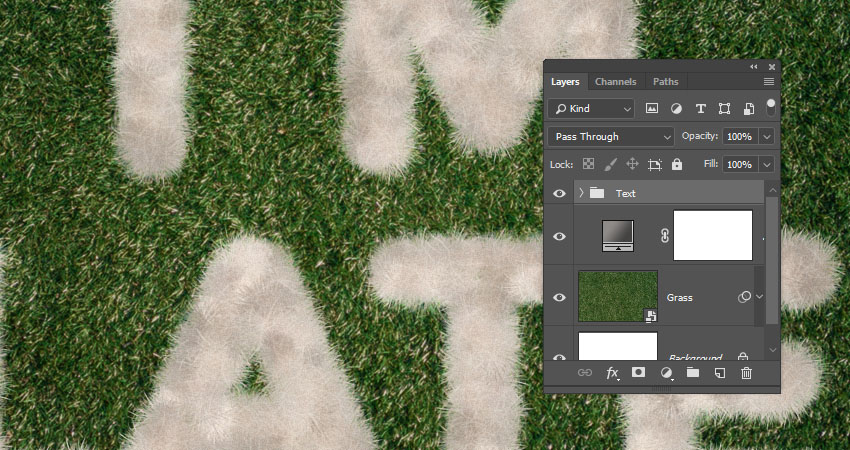Click the gradient adjustment layer icon
The width and height of the screenshot is (850, 450).
618,236
